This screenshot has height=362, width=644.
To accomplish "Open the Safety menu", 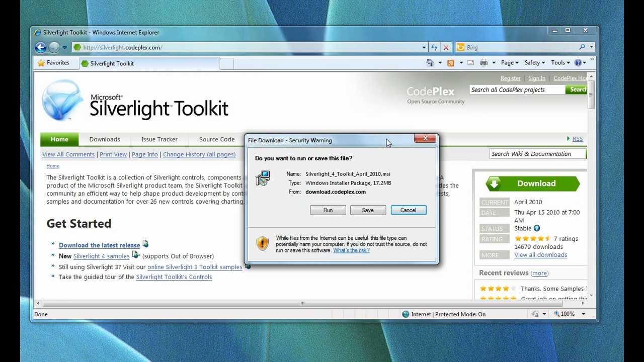I will pos(534,63).
